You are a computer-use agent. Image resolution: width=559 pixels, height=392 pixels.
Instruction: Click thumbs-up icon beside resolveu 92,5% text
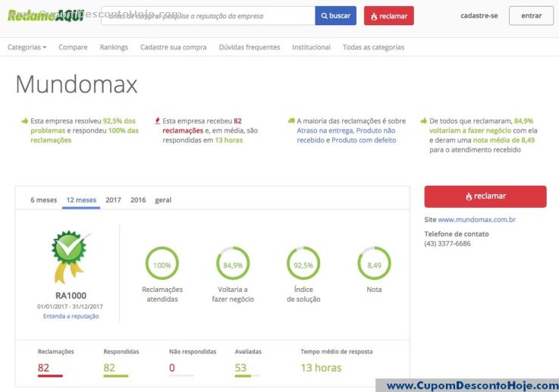click(x=24, y=121)
